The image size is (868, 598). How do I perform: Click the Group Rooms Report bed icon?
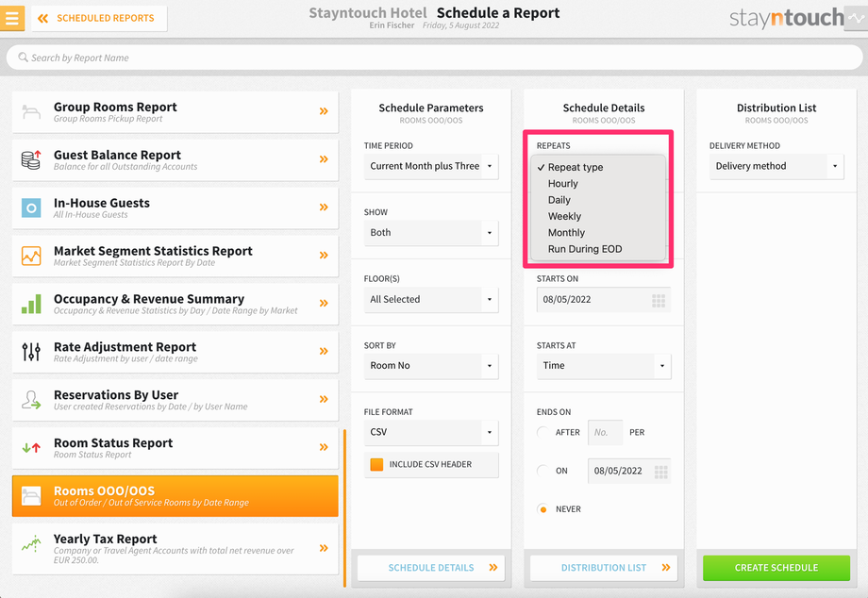pyautogui.click(x=31, y=111)
